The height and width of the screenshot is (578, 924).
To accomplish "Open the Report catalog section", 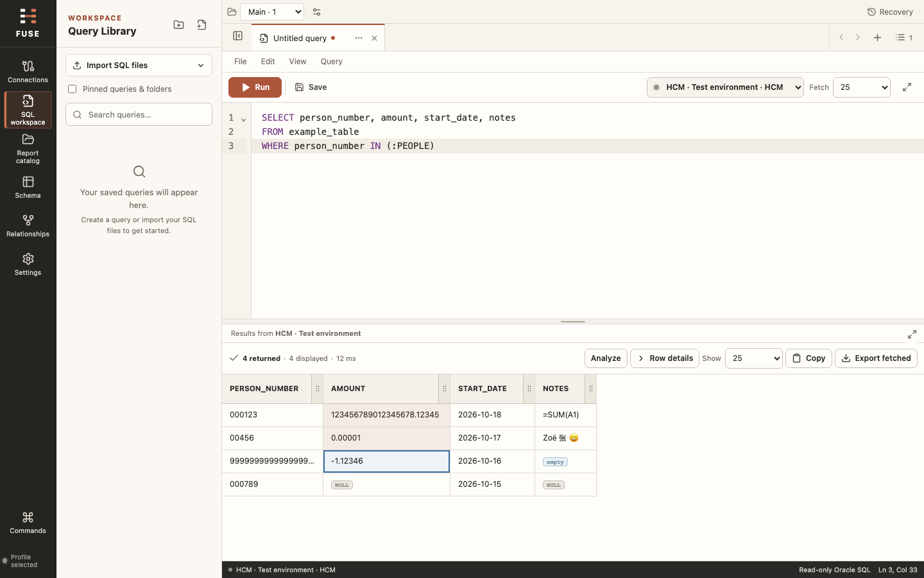I will pos(28,148).
